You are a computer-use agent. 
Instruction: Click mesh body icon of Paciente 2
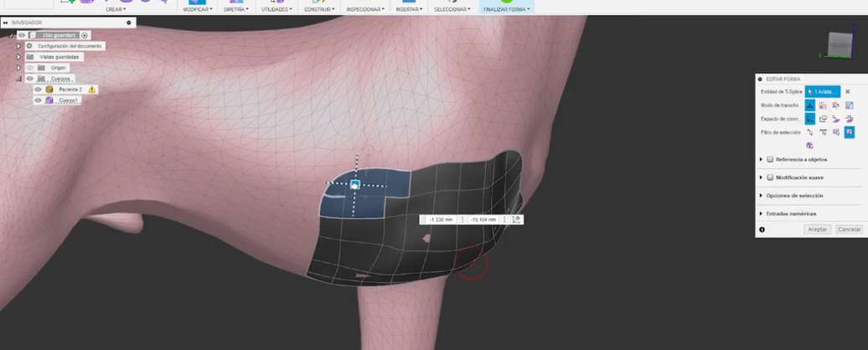point(49,89)
